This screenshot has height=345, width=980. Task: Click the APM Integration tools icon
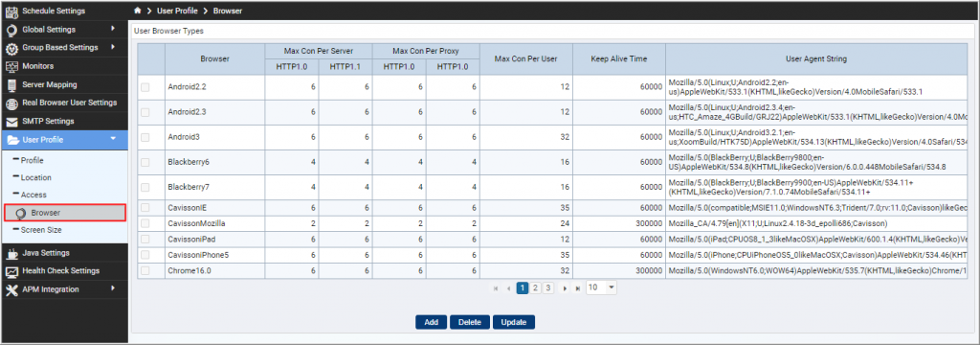point(11,290)
